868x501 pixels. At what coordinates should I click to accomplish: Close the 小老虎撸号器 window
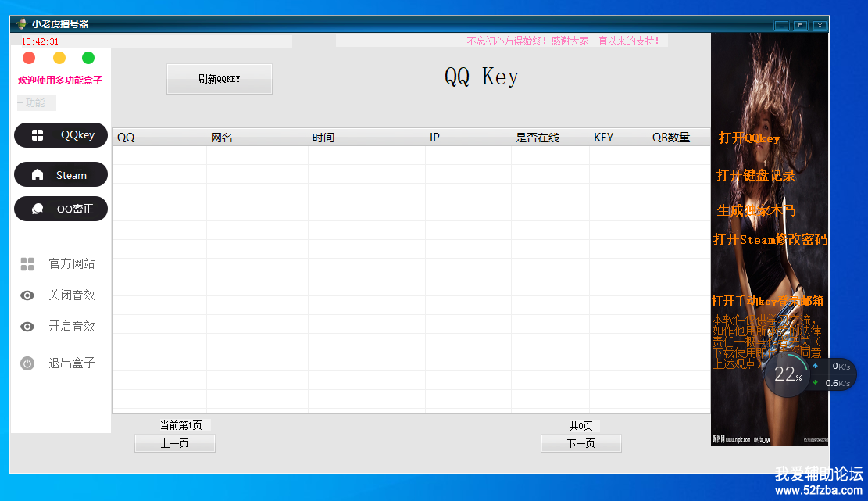click(820, 26)
